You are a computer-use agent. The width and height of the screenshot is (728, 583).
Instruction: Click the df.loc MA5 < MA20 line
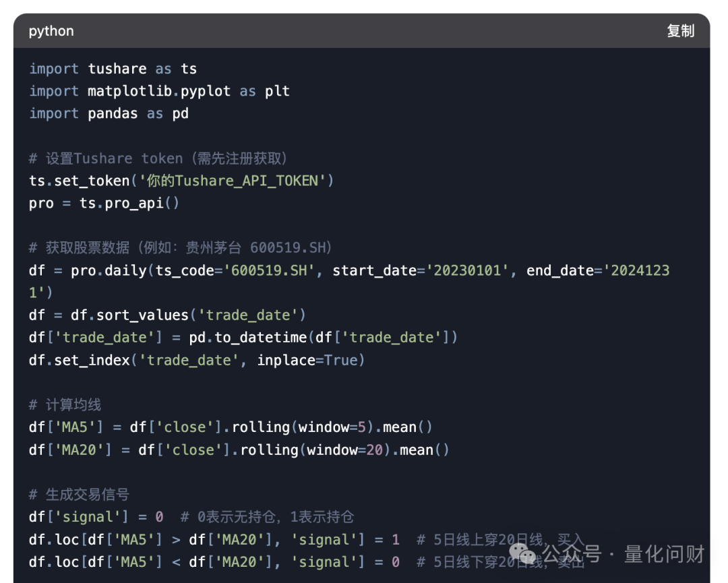(307, 561)
